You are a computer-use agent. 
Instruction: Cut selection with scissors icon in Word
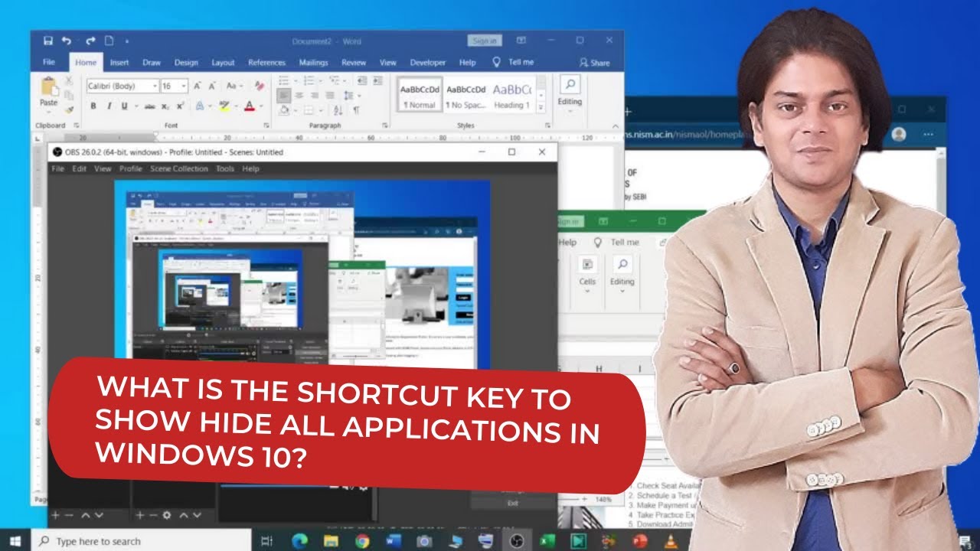click(x=69, y=80)
